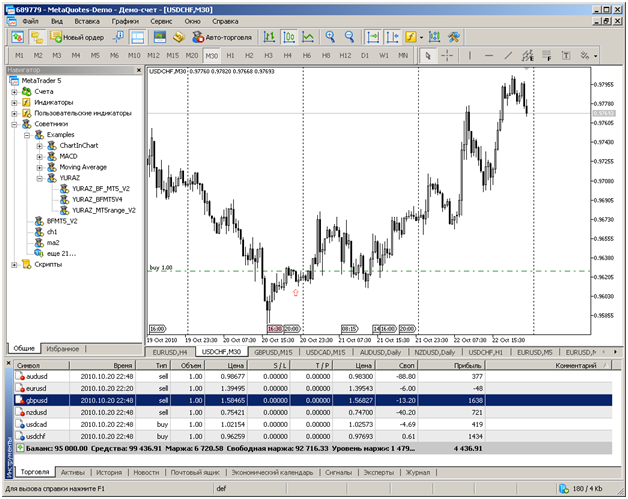This screenshot has height=499, width=628.
Task: Open the Графики menu
Action: coord(125,21)
